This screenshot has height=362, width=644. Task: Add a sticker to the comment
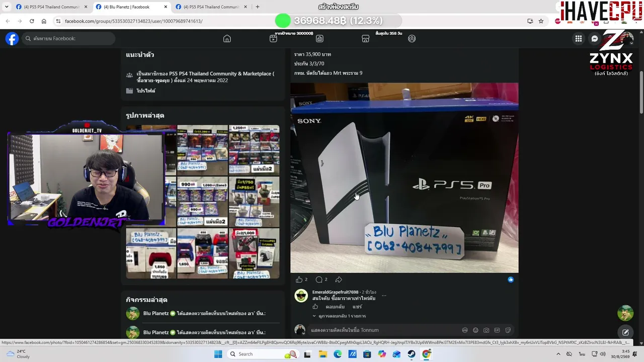508,330
